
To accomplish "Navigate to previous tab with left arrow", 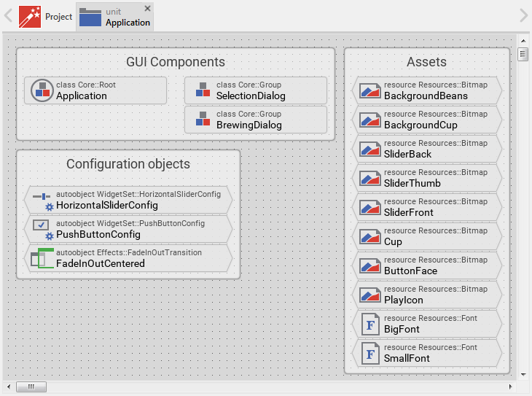I will [x=8, y=15].
